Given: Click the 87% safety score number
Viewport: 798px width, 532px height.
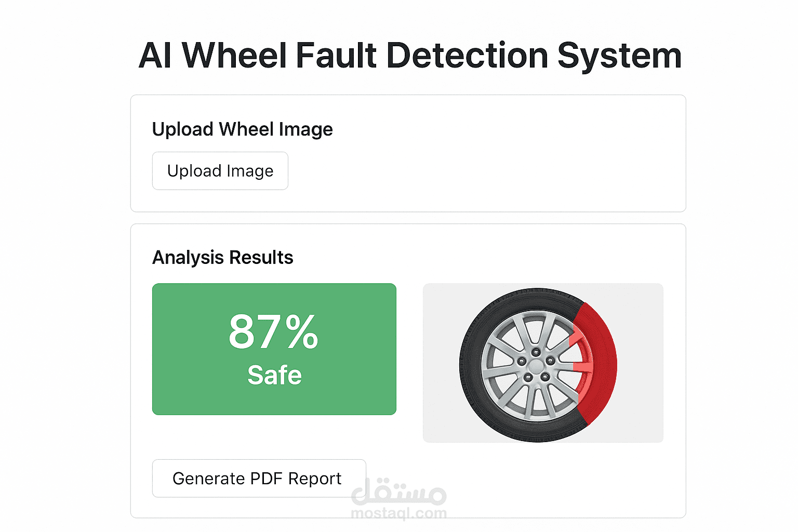Looking at the screenshot, I should pyautogui.click(x=273, y=331).
